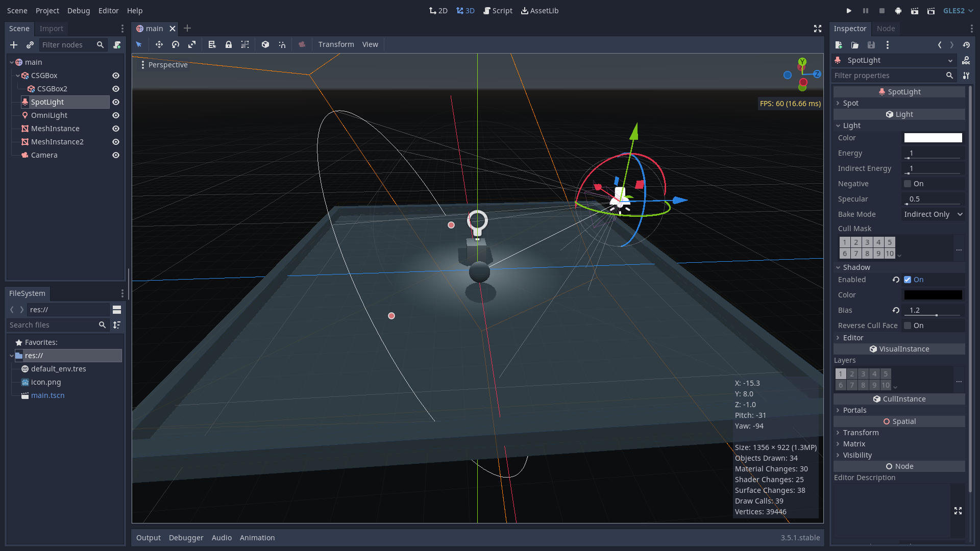Open the Bake Mode dropdown
The image size is (980, 551).
(x=933, y=214)
